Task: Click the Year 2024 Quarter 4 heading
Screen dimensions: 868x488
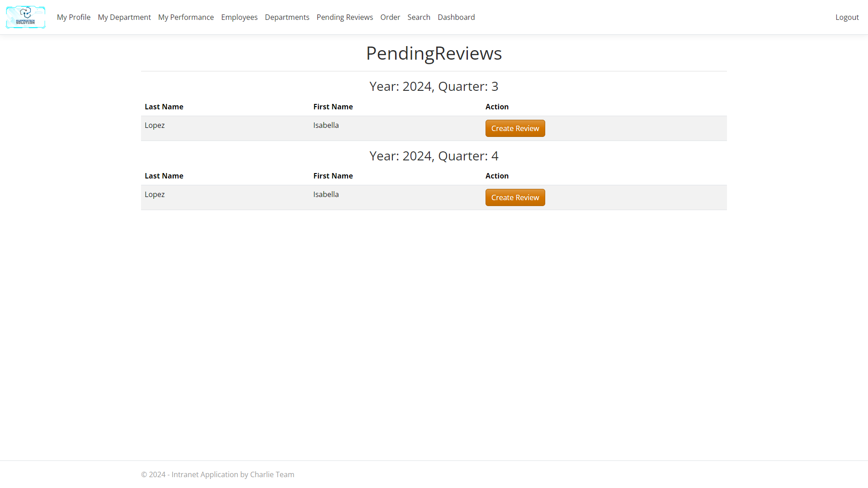Action: point(434,156)
